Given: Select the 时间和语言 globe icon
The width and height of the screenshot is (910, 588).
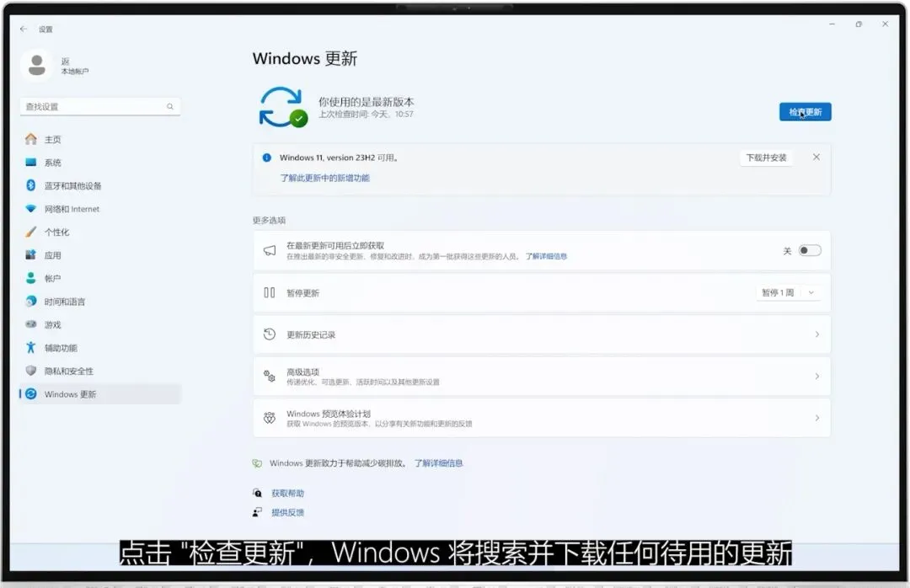Looking at the screenshot, I should pos(31,302).
